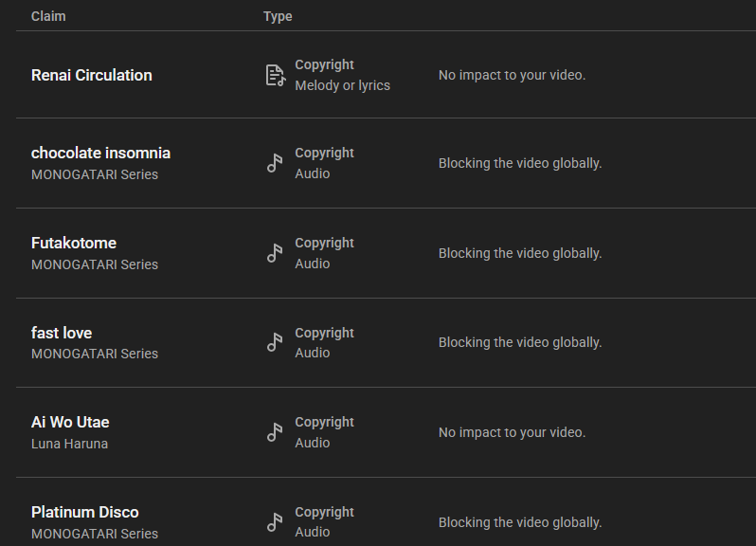Click MONOGATARI Series under chocolate insomnia

[95, 174]
